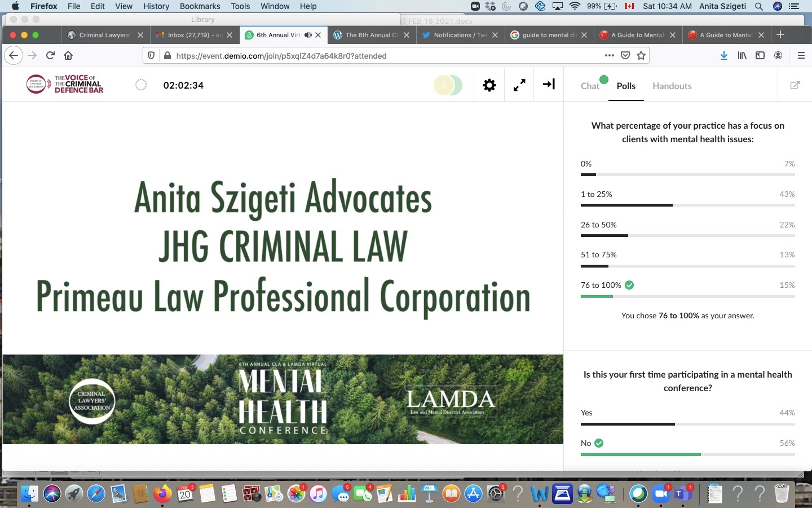Reload the current page

[50, 55]
